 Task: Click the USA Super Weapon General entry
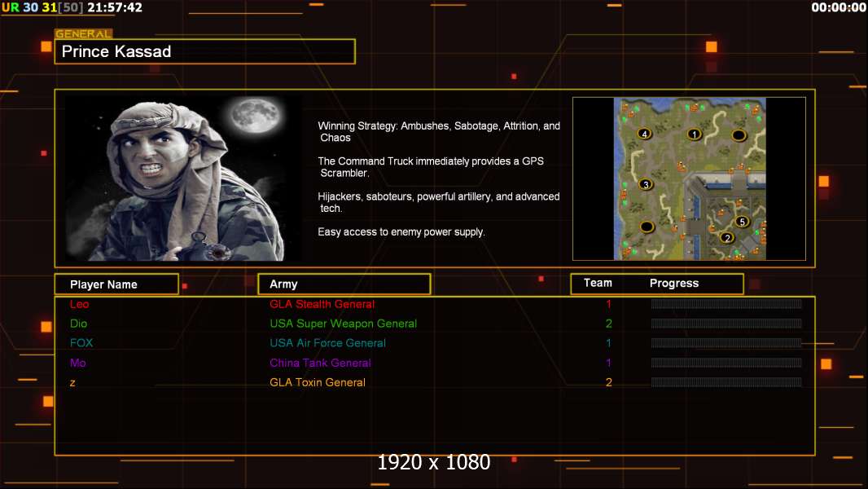(x=343, y=324)
